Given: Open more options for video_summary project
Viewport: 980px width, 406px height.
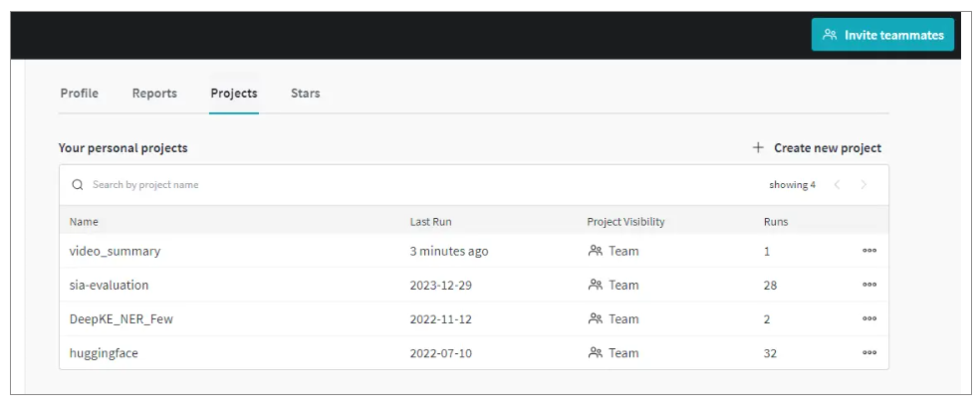Looking at the screenshot, I should [x=869, y=251].
